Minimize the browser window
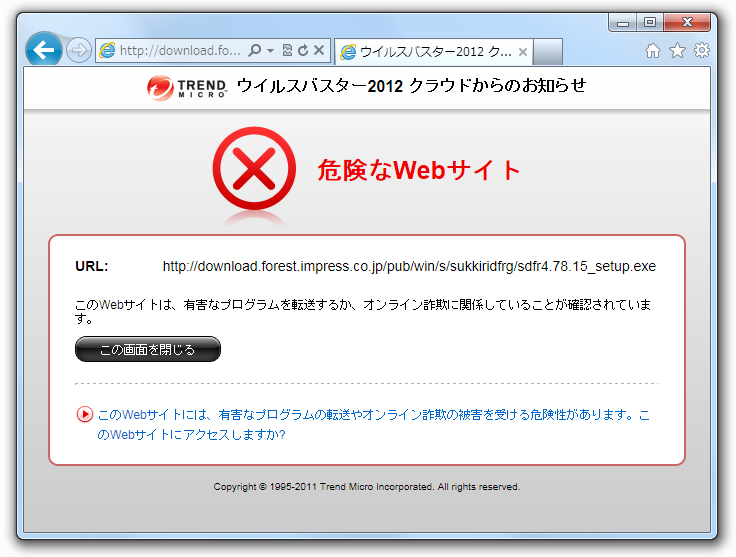Screen dimensions: 736x557 click(622, 22)
